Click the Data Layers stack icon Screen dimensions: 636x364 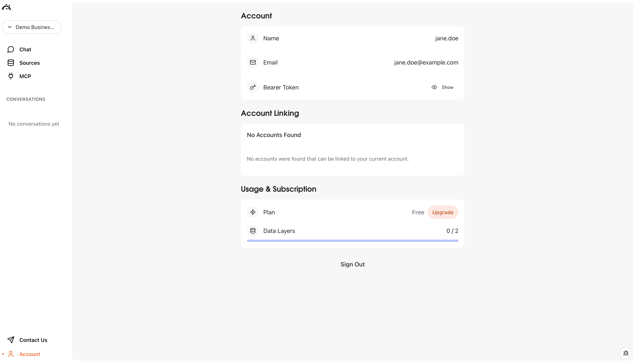pos(252,231)
